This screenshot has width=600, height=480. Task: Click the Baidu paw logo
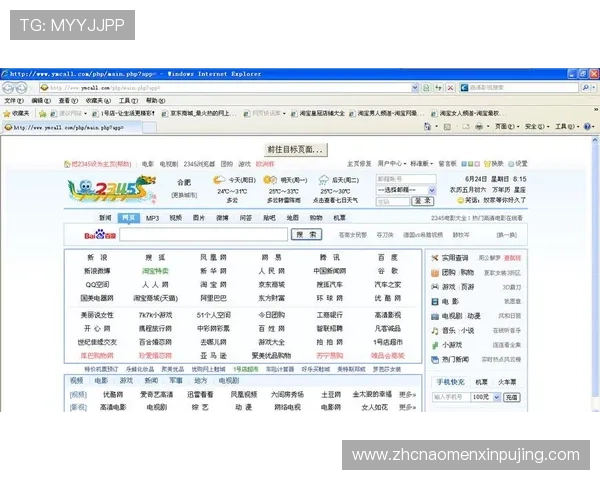(x=100, y=235)
